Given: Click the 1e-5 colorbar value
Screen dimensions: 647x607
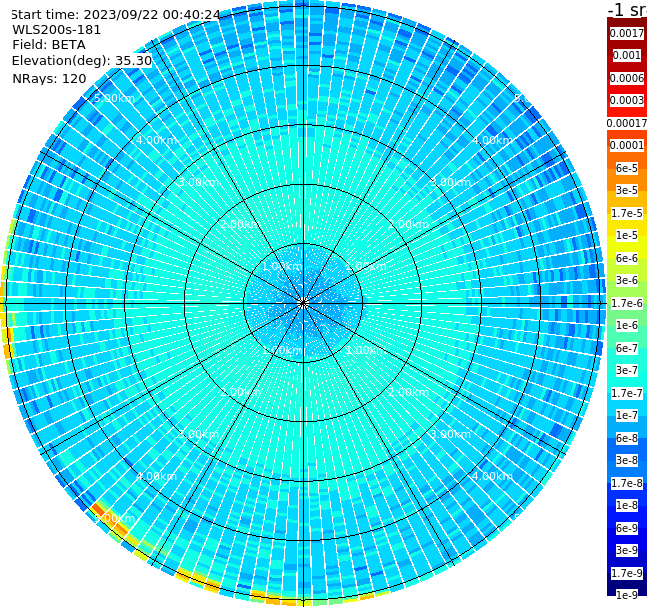Looking at the screenshot, I should pyautogui.click(x=627, y=235).
